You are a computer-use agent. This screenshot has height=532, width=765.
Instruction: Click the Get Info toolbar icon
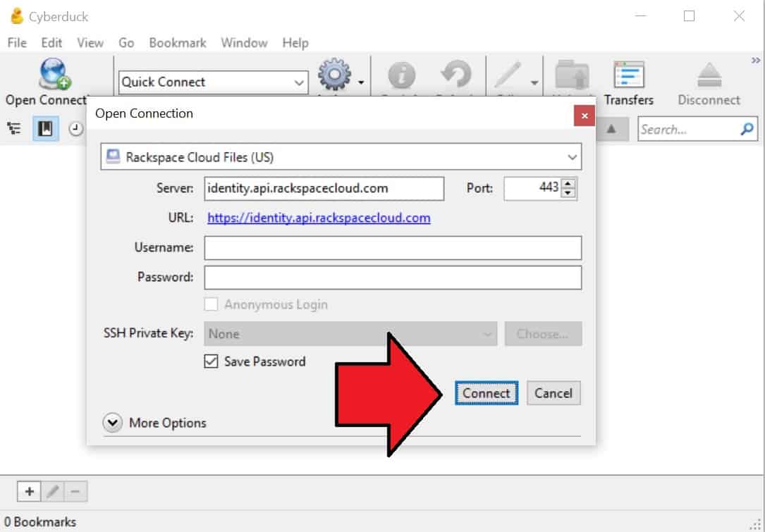coord(401,75)
